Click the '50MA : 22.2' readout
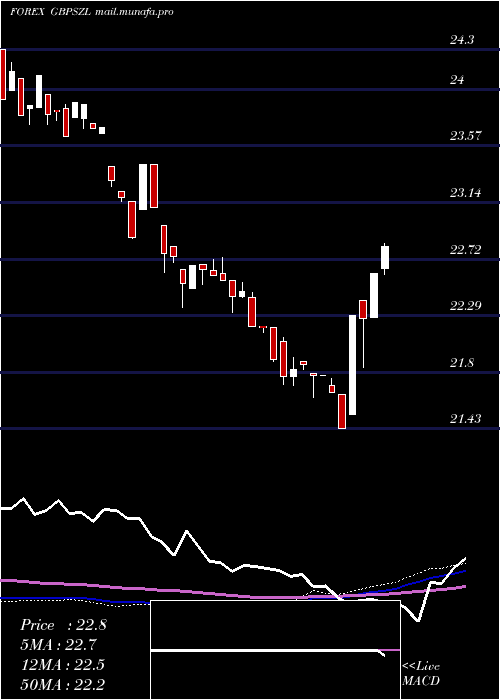Image resolution: width=500 pixels, height=700 pixels. [x=63, y=684]
